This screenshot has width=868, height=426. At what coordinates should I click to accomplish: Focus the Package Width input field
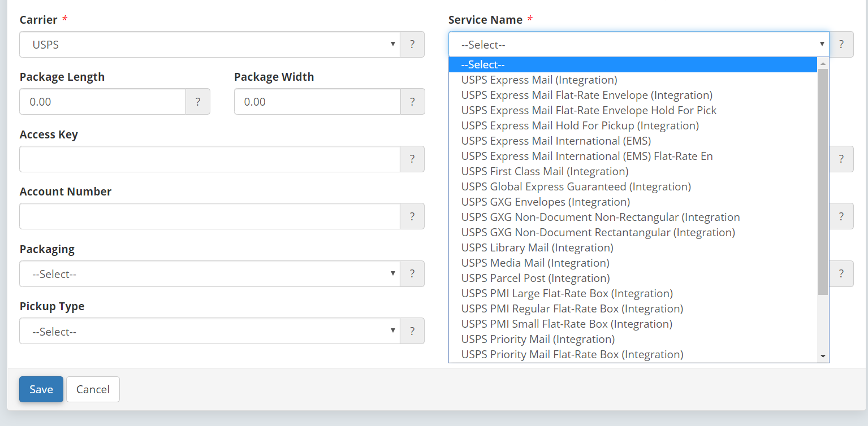pos(317,102)
